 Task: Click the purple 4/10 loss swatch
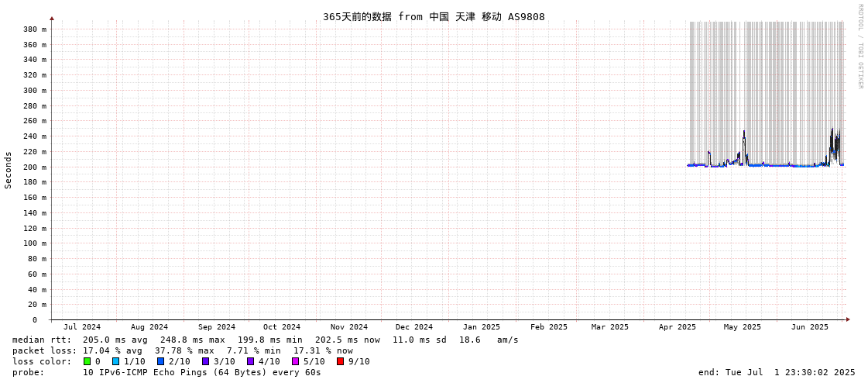(250, 361)
